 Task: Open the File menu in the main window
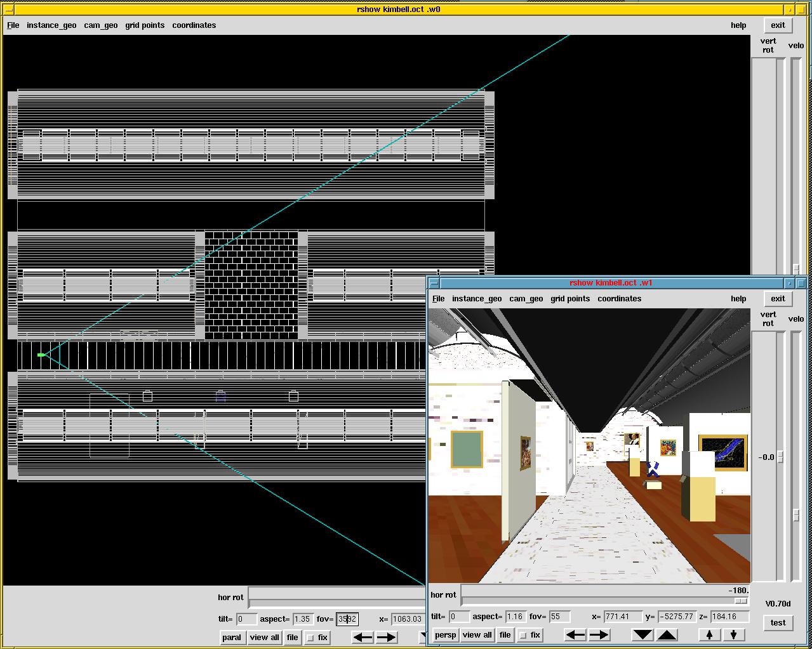coord(13,25)
